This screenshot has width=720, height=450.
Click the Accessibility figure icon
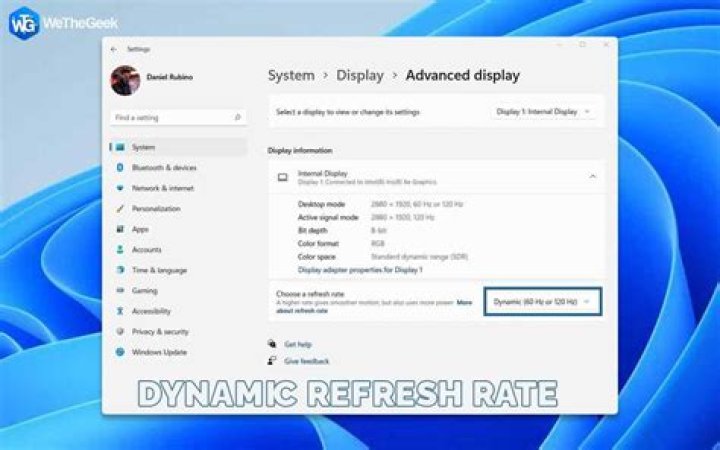point(120,311)
